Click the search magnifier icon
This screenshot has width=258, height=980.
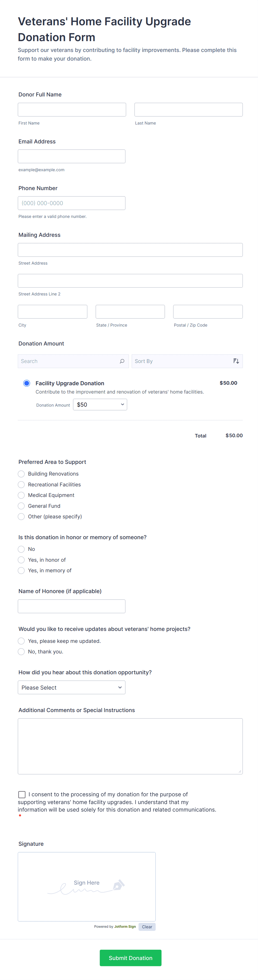pyautogui.click(x=122, y=361)
